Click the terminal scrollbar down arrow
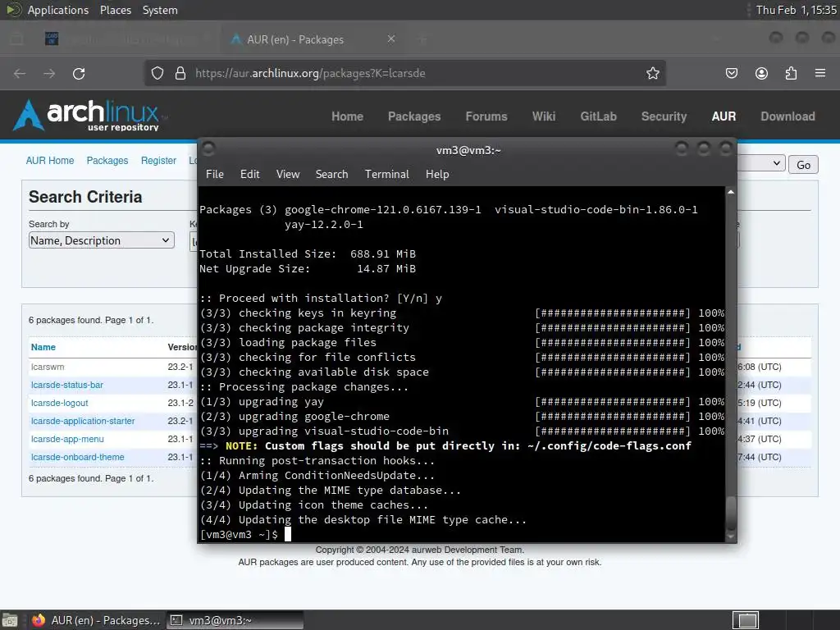 (x=731, y=536)
